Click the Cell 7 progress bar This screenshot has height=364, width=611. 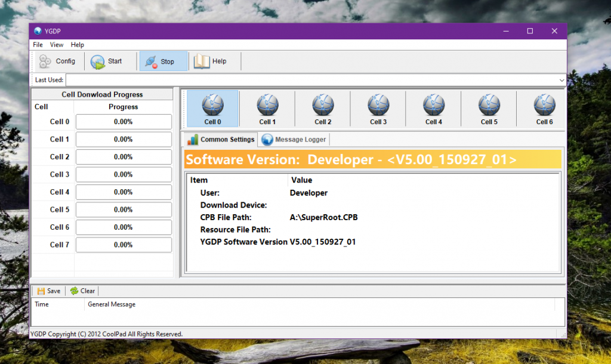pos(124,245)
